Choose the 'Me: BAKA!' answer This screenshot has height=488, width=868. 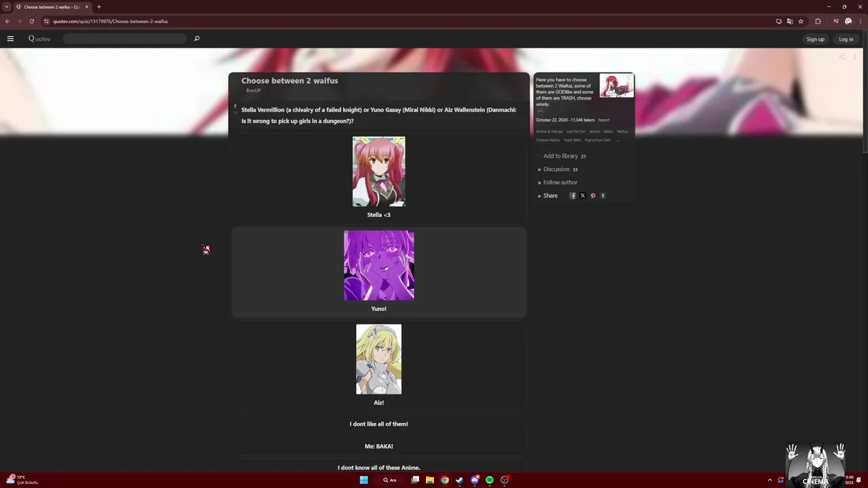point(378,446)
